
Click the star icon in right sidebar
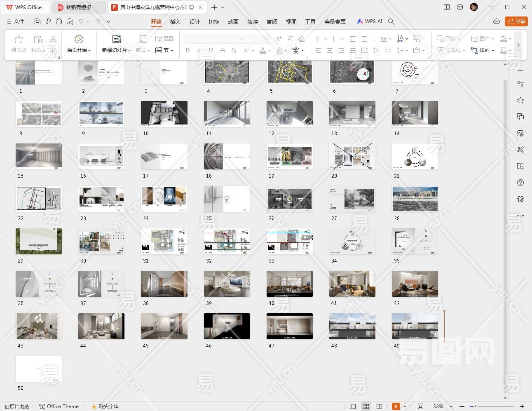tap(520, 100)
